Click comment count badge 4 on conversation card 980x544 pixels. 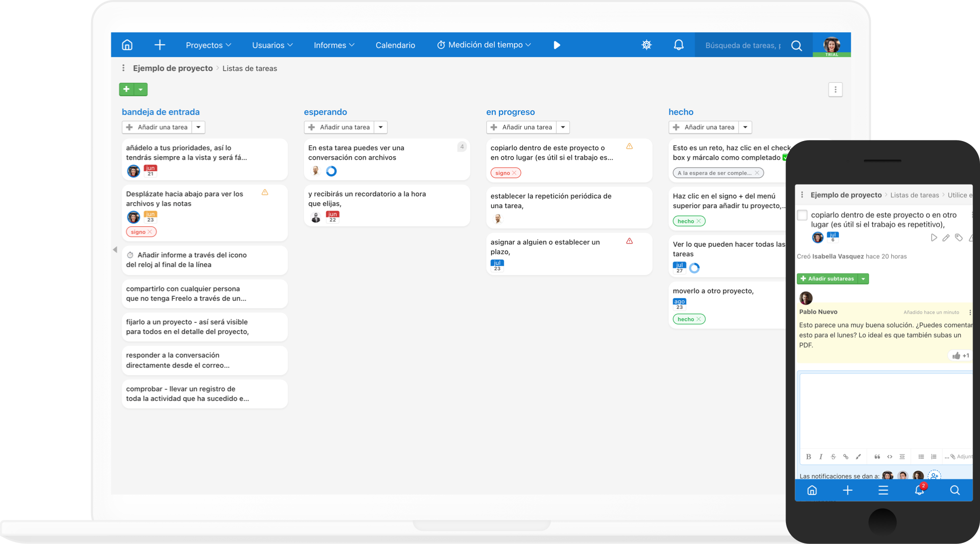click(x=462, y=147)
